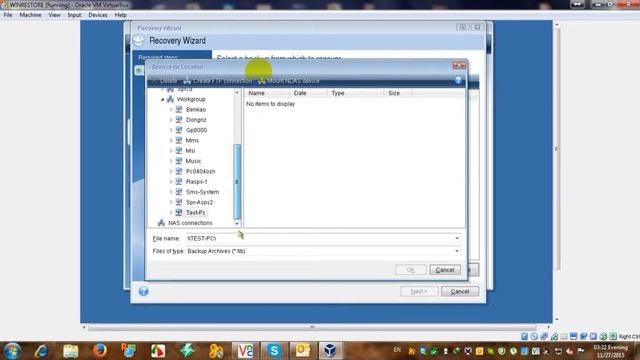Expand the Dongriz computer node
The width and height of the screenshot is (640, 360).
pos(171,120)
